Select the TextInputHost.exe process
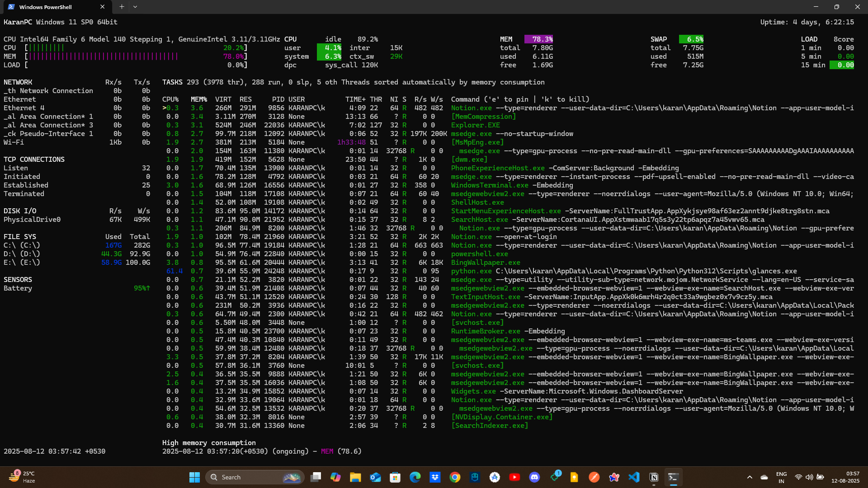The image size is (868, 488). 508,297
